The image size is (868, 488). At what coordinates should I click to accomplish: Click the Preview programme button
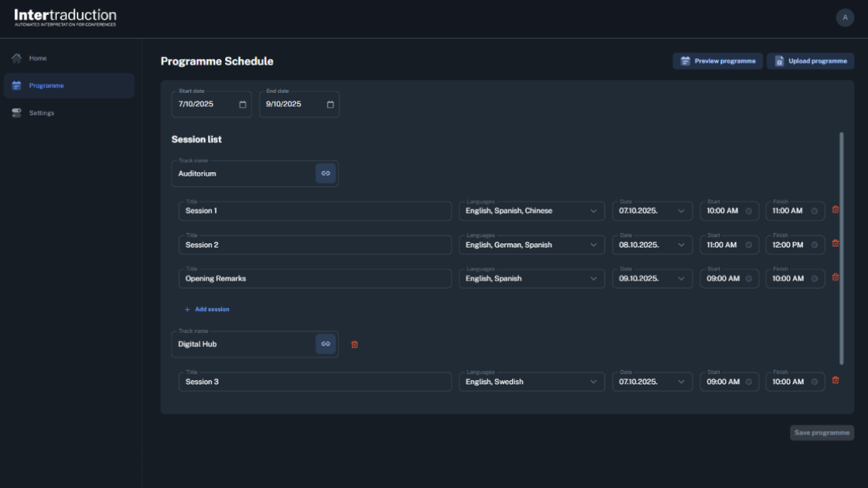[717, 61]
